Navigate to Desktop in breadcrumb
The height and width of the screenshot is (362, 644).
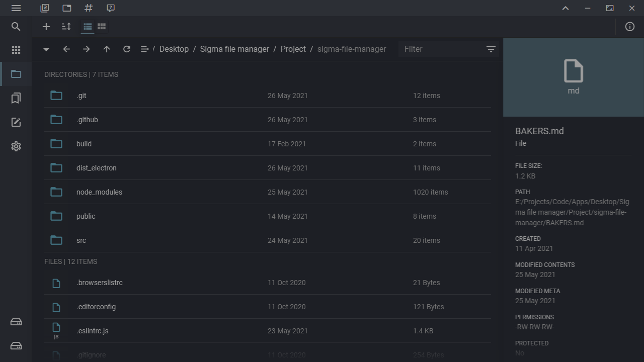174,49
